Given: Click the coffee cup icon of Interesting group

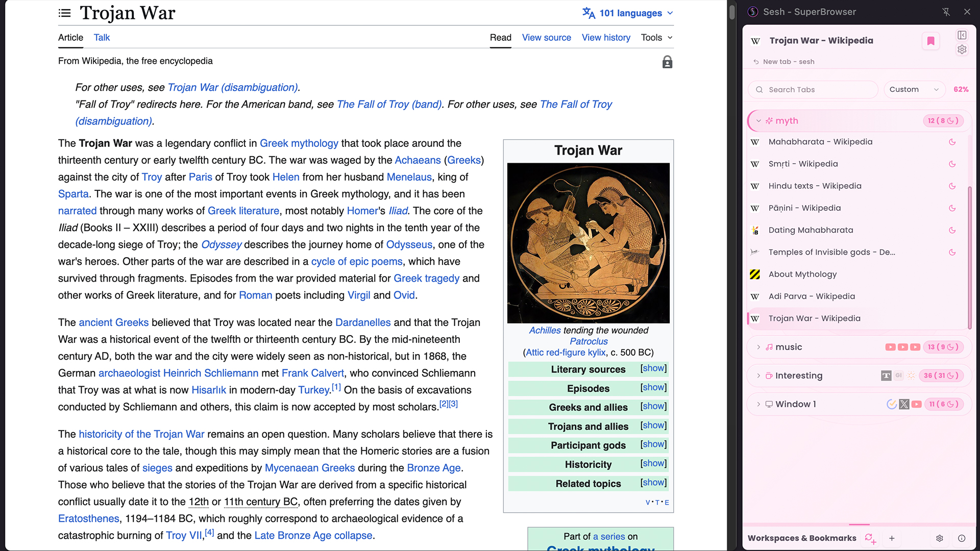Looking at the screenshot, I should (769, 375).
